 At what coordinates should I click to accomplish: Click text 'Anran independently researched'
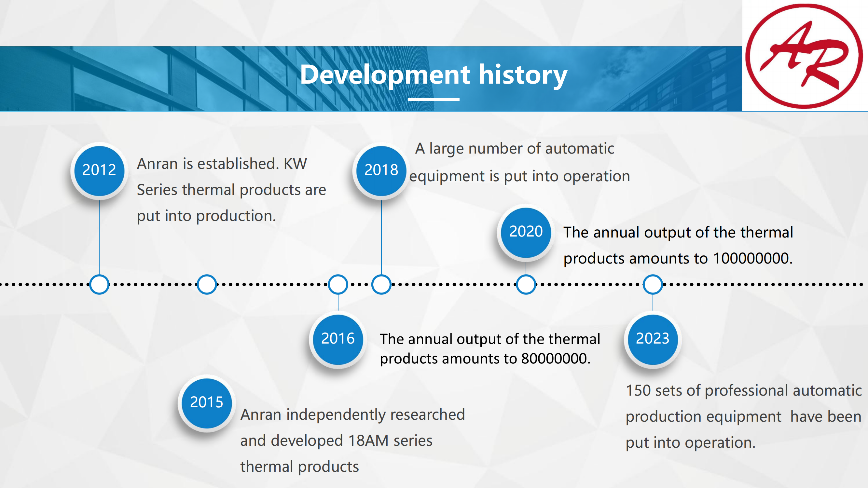(352, 415)
